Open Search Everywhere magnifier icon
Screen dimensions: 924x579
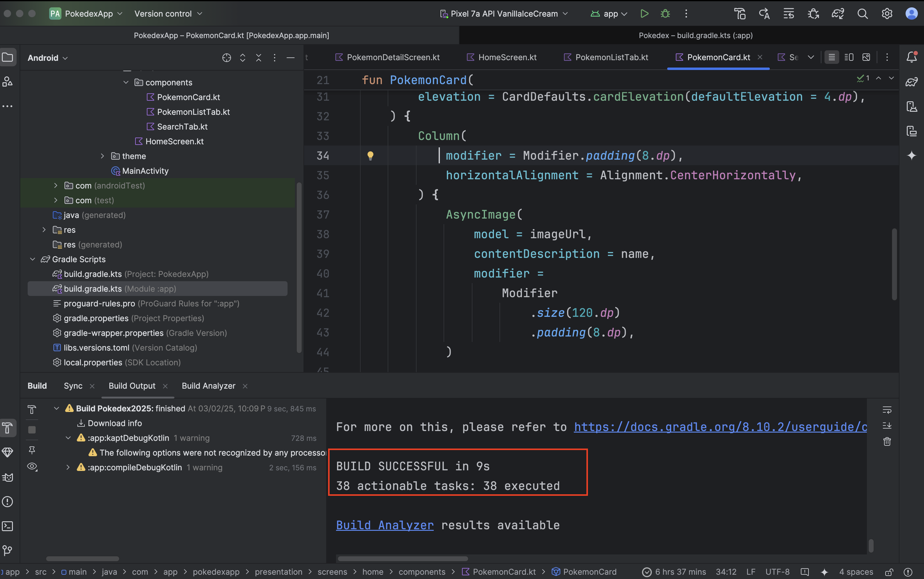point(862,14)
